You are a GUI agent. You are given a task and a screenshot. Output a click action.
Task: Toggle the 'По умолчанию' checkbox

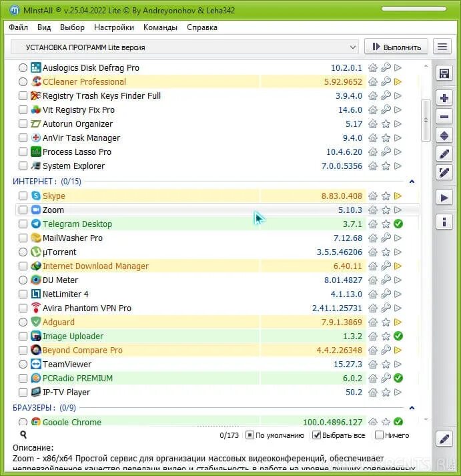click(250, 435)
